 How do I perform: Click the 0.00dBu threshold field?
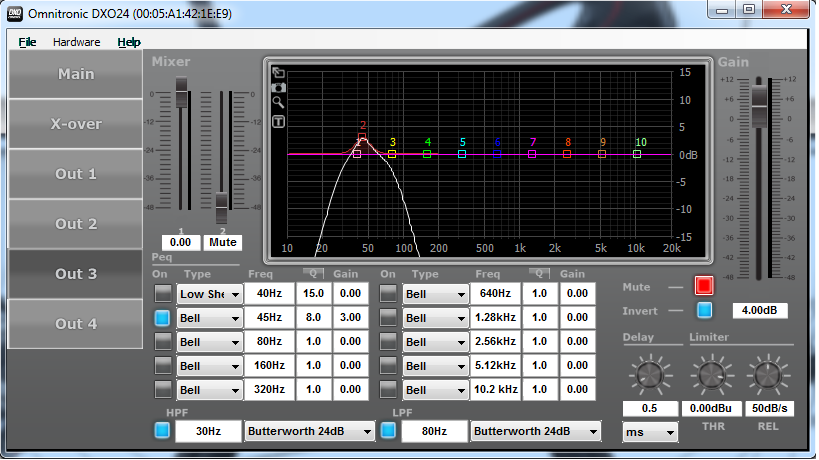coord(711,408)
